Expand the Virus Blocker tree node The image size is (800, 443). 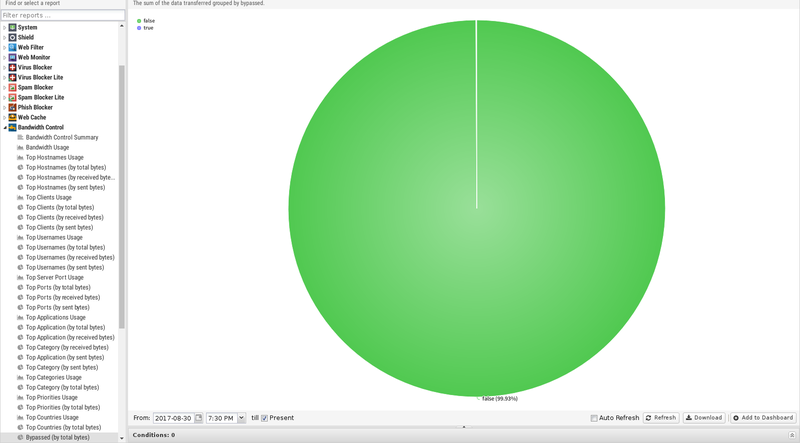(5, 67)
